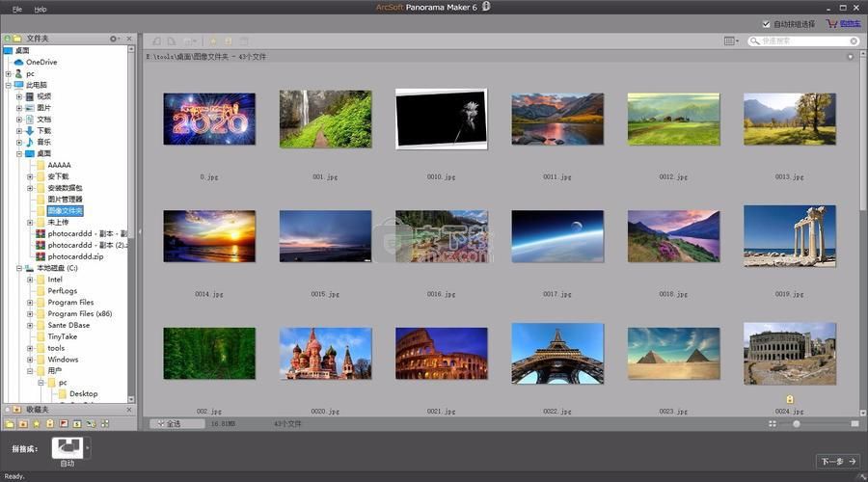Image resolution: width=868 pixels, height=482 pixels.
Task: Expand the Windows folder node
Action: 31,360
